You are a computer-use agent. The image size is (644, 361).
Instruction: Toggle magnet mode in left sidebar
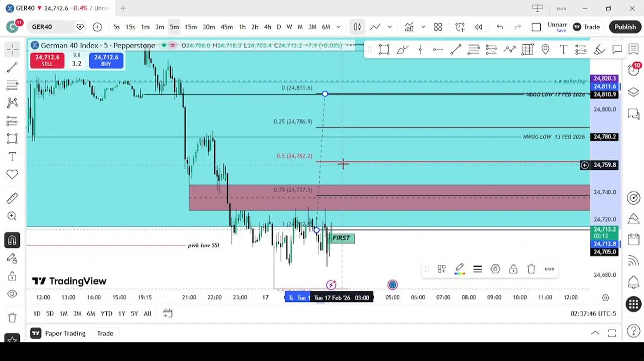click(x=12, y=240)
